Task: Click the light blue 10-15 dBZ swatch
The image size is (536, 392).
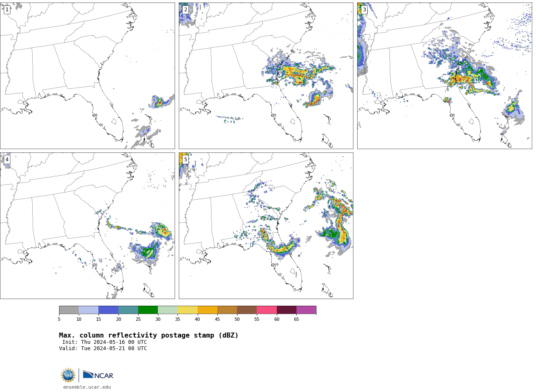Action: coord(89,310)
